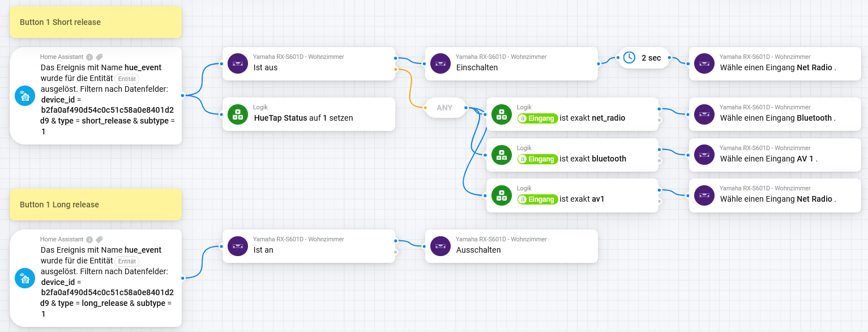
Task: Click the Entität pill in the short_release trigger
Action: (x=127, y=79)
